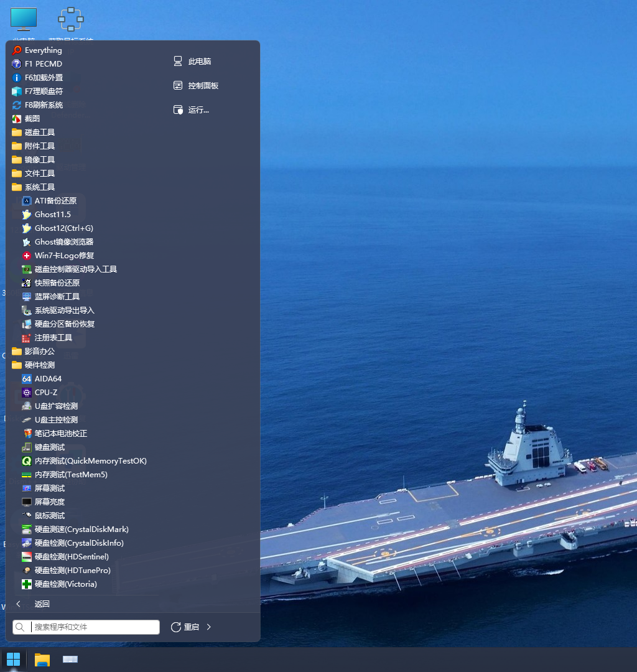The height and width of the screenshot is (672, 637).
Task: Select 运行... in the start menu
Action: 198,110
